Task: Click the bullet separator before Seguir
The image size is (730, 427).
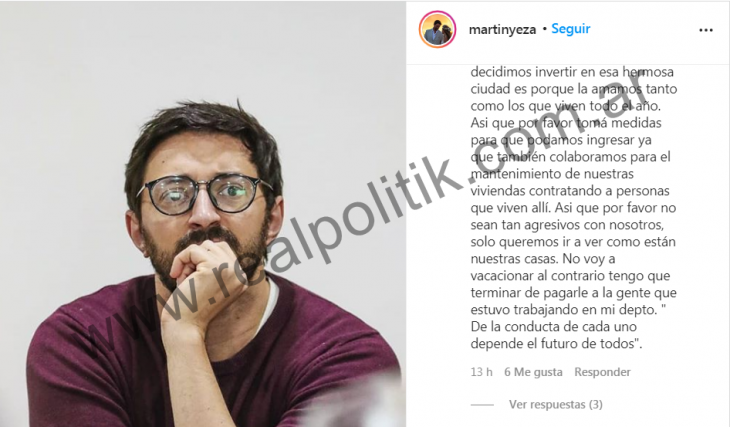Action: 544,29
